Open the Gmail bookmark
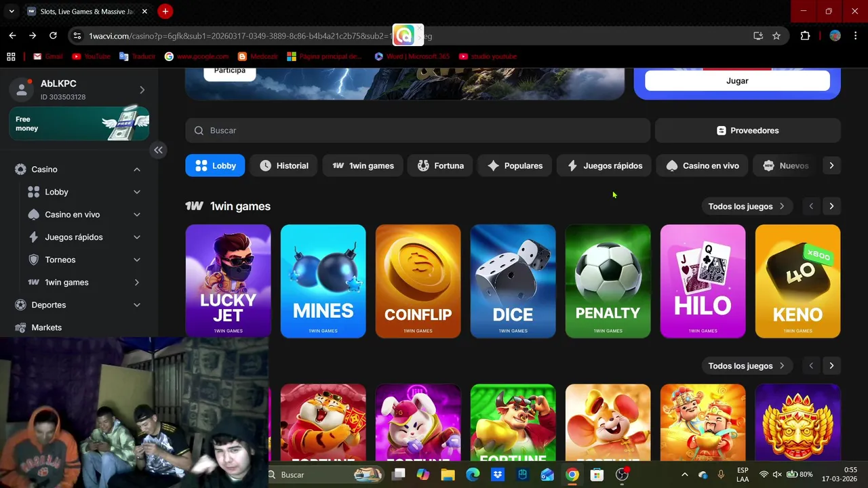This screenshot has width=868, height=488. point(48,56)
